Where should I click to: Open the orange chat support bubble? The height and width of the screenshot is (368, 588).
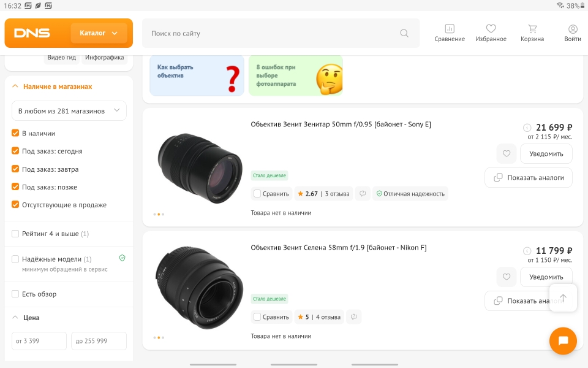pos(563,341)
